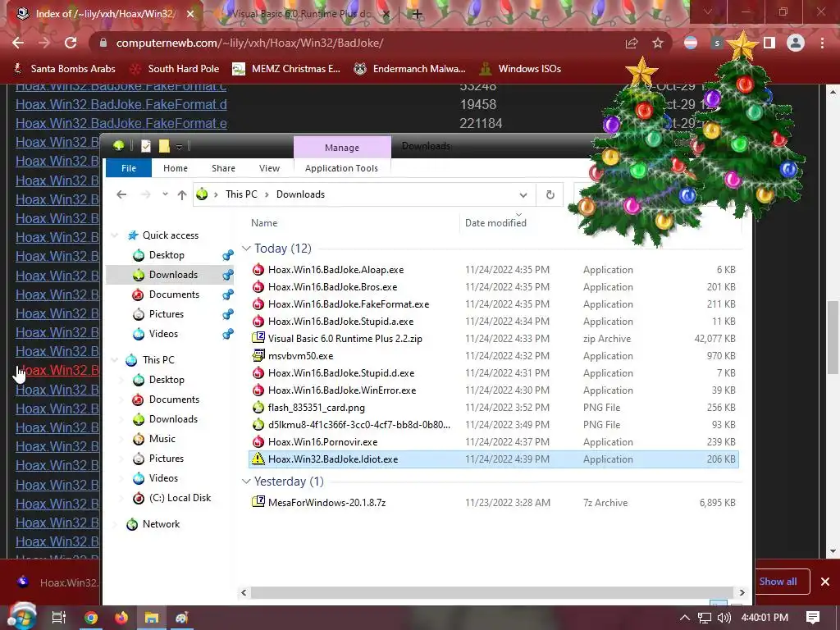Image resolution: width=840 pixels, height=630 pixels.
Task: Open the File tab in Explorer
Action: (x=129, y=168)
